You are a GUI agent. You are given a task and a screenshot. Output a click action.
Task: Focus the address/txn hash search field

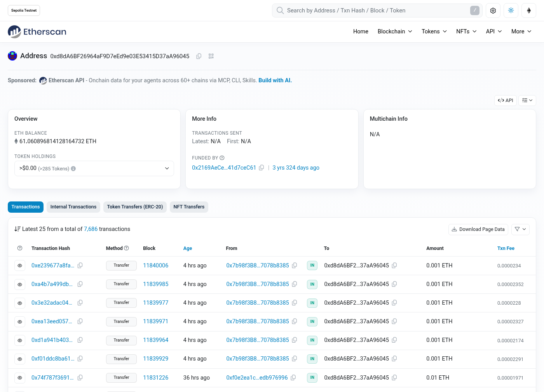click(x=377, y=10)
